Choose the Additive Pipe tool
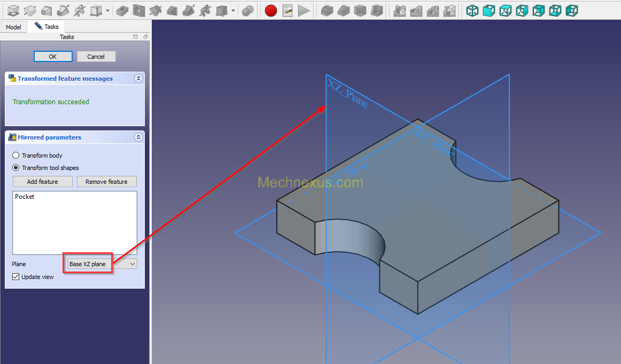The height and width of the screenshot is (364, 621). click(x=63, y=10)
